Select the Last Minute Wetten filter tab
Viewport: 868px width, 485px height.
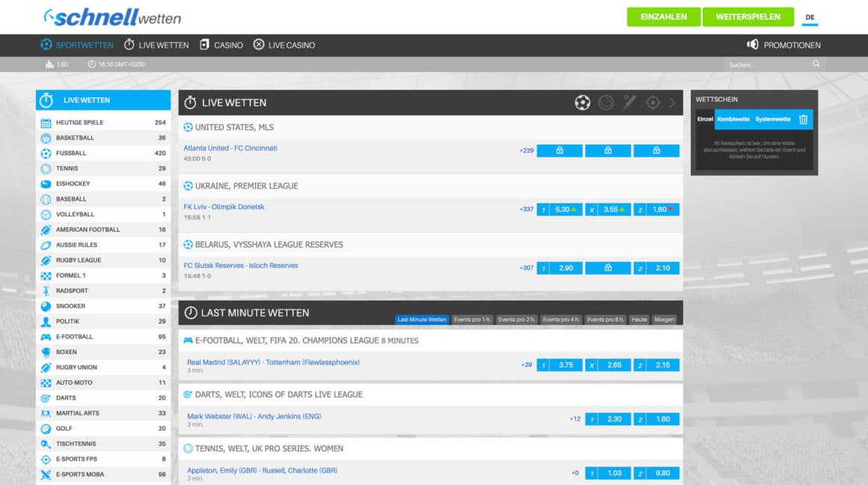tap(422, 320)
